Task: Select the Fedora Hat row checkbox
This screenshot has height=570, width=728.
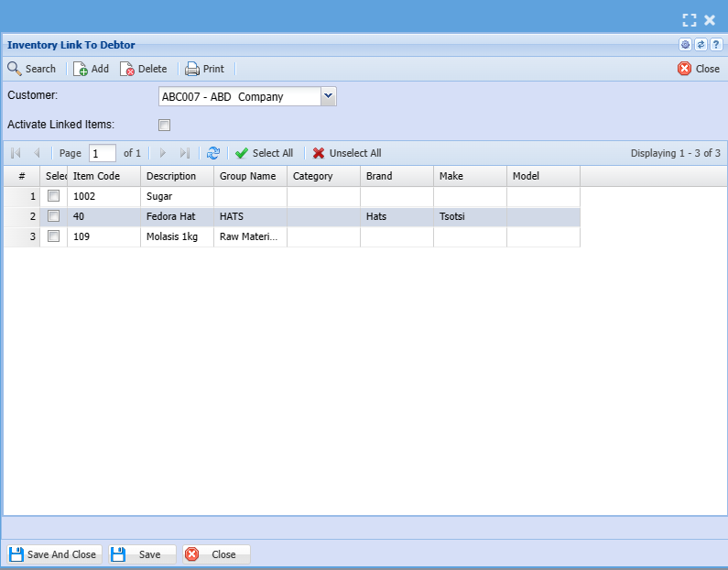Action: [54, 216]
